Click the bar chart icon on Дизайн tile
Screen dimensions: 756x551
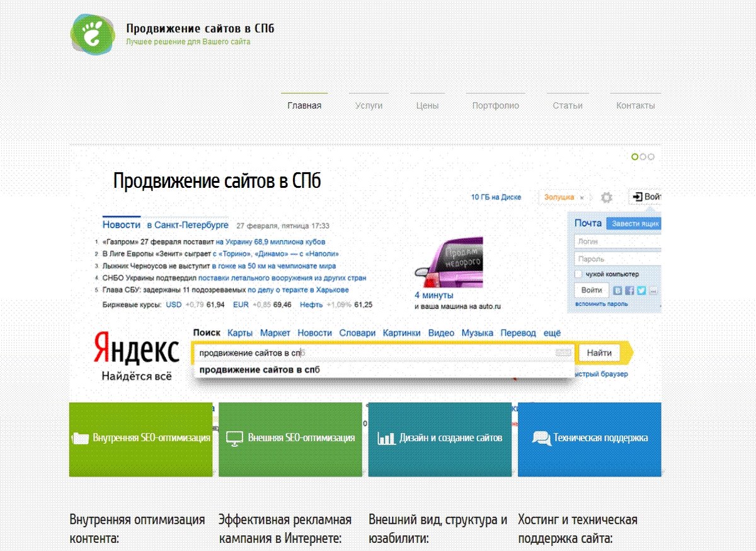pyautogui.click(x=386, y=438)
